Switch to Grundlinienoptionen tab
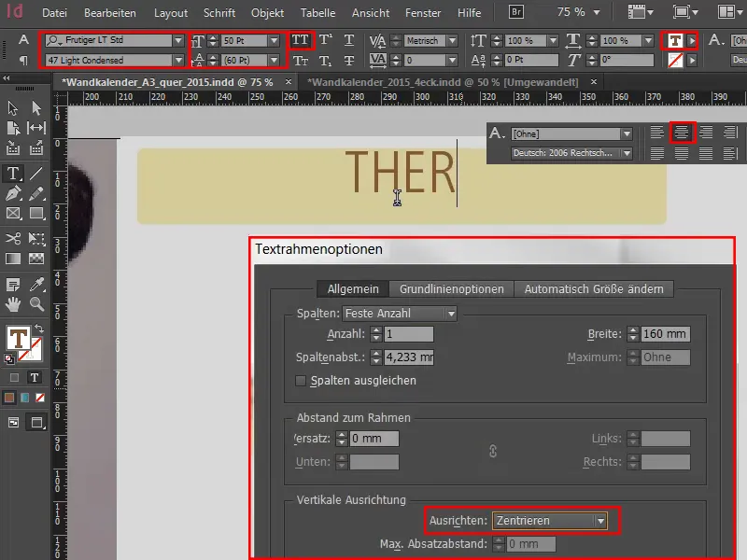 click(x=452, y=289)
